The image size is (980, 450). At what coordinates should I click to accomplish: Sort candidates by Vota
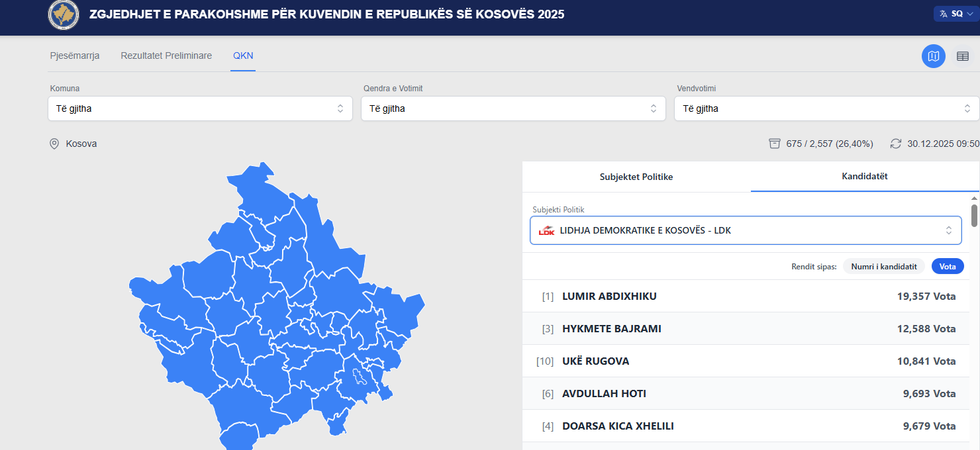point(948,266)
